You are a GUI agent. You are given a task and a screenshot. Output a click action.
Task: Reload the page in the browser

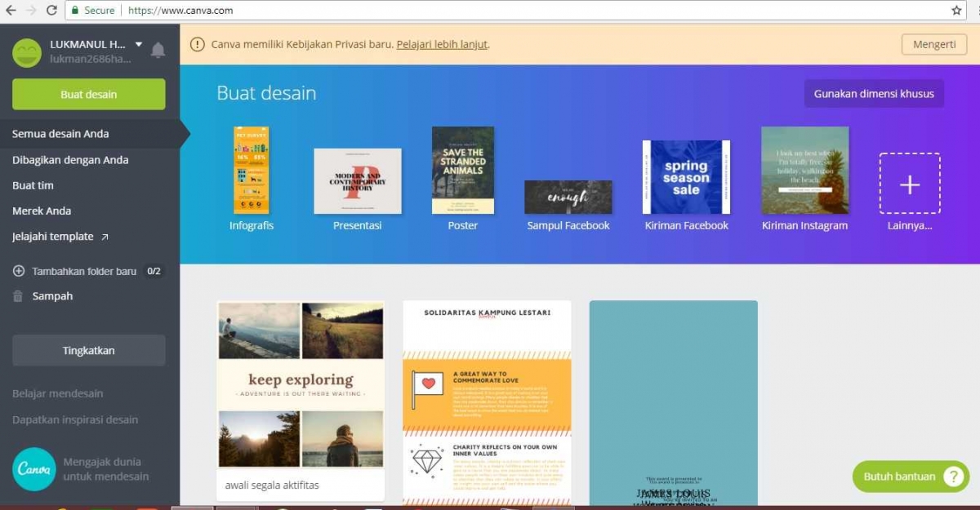tap(51, 11)
